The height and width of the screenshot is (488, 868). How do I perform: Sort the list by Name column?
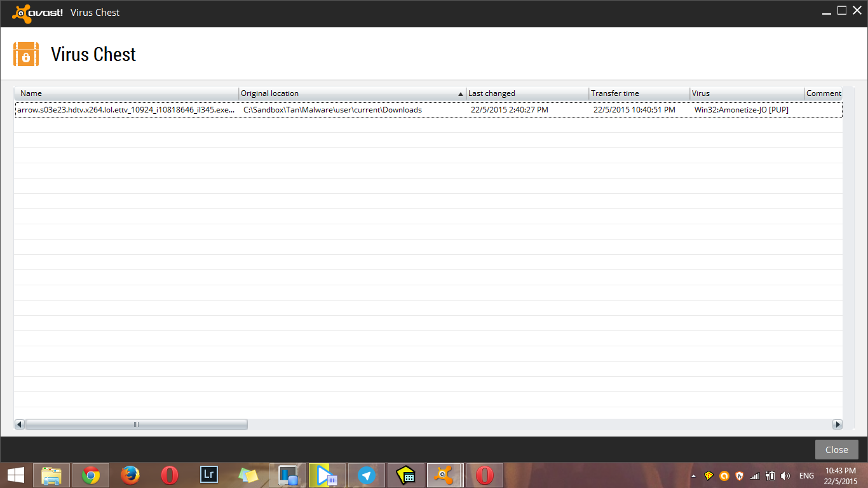(126, 93)
